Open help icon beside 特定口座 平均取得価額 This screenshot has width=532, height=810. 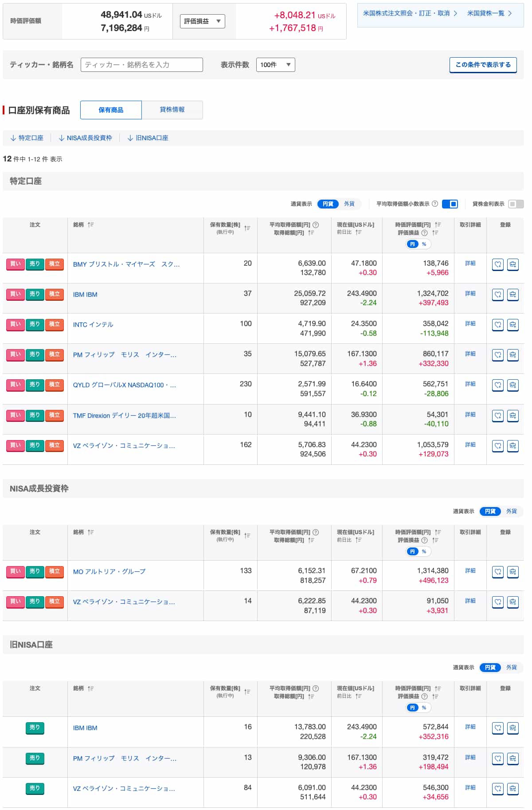(316, 225)
